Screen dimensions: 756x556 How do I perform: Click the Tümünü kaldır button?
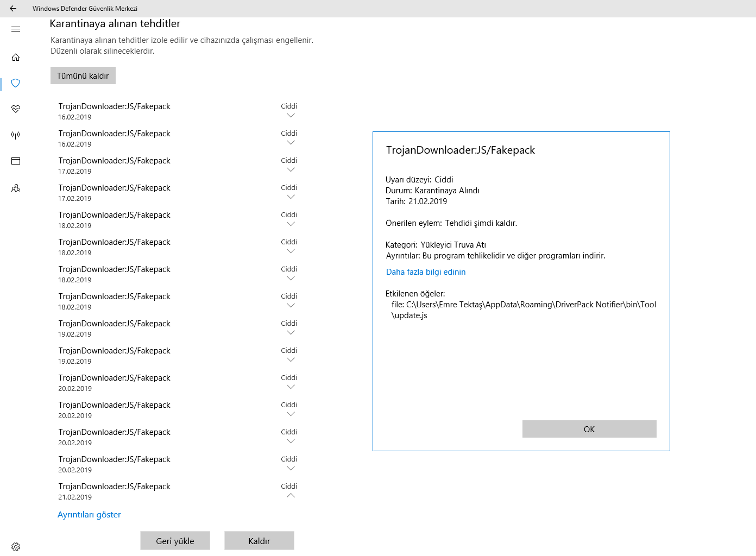point(83,75)
